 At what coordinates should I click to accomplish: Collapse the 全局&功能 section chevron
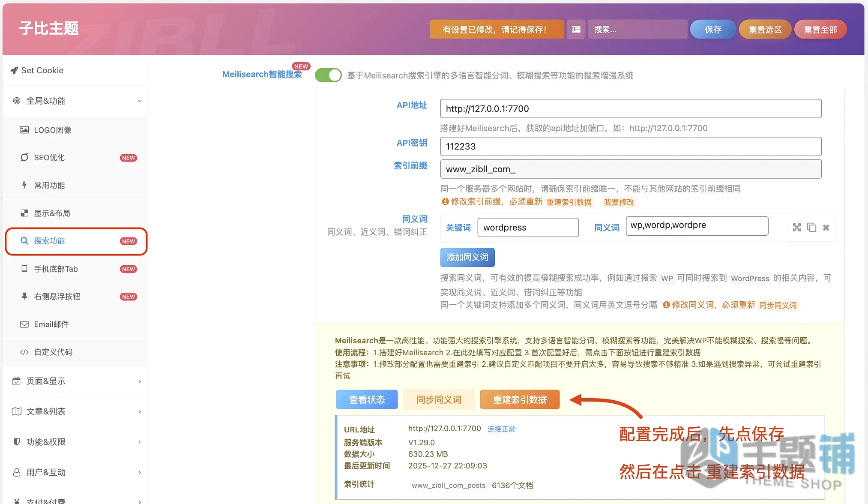[140, 101]
